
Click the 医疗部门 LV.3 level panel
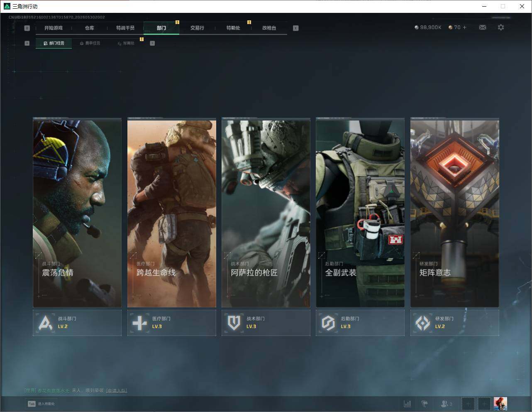pos(172,323)
